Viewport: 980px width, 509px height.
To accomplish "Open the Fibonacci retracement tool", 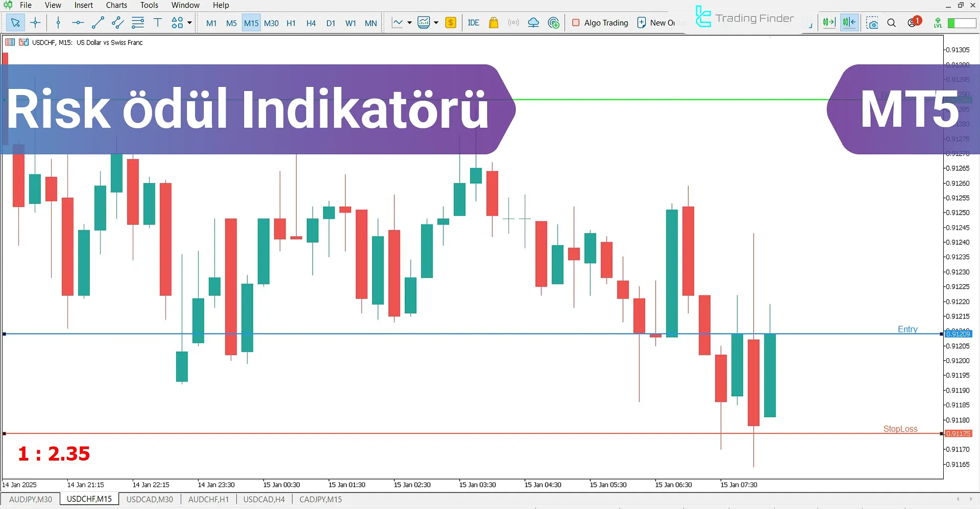I will coord(138,22).
